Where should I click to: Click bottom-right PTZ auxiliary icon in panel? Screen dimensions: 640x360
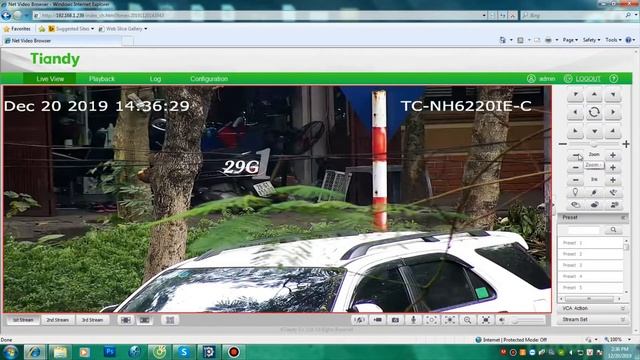click(x=613, y=204)
